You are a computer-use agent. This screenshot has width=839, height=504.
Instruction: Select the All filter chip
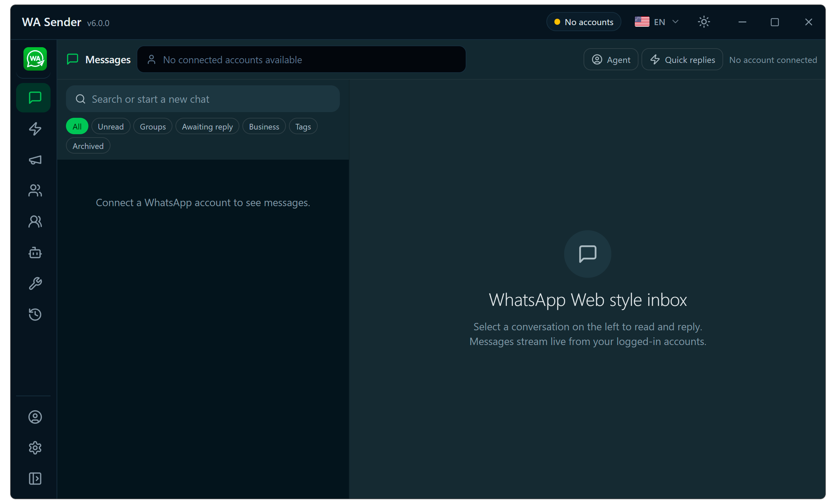77,127
